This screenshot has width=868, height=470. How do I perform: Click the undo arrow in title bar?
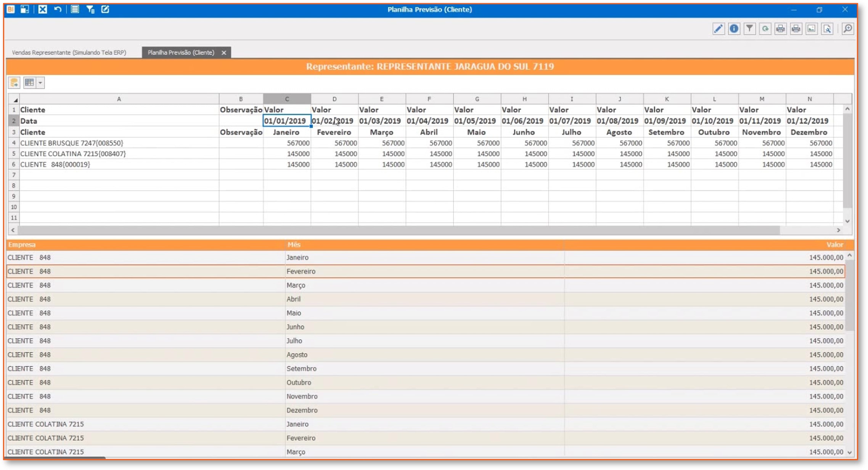(x=58, y=9)
